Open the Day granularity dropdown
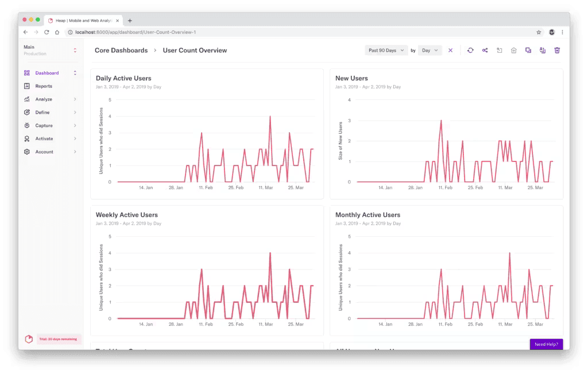This screenshot has height=374, width=588. [x=430, y=51]
